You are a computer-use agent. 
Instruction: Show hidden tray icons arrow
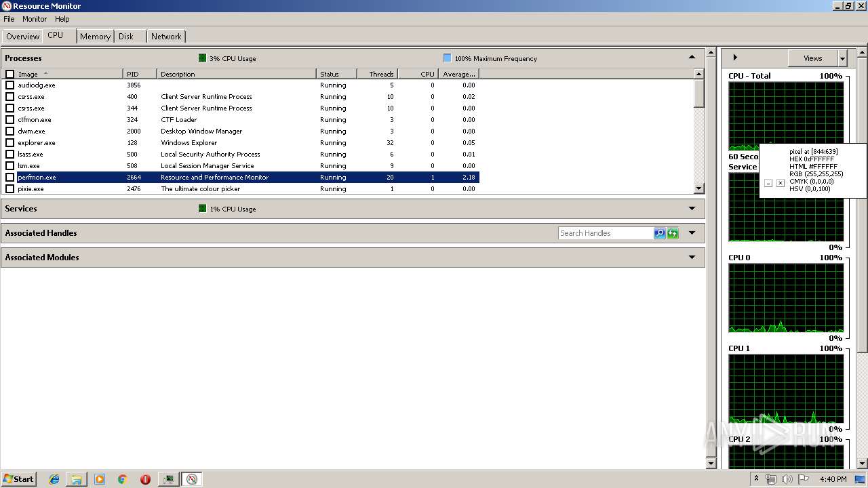(x=757, y=479)
